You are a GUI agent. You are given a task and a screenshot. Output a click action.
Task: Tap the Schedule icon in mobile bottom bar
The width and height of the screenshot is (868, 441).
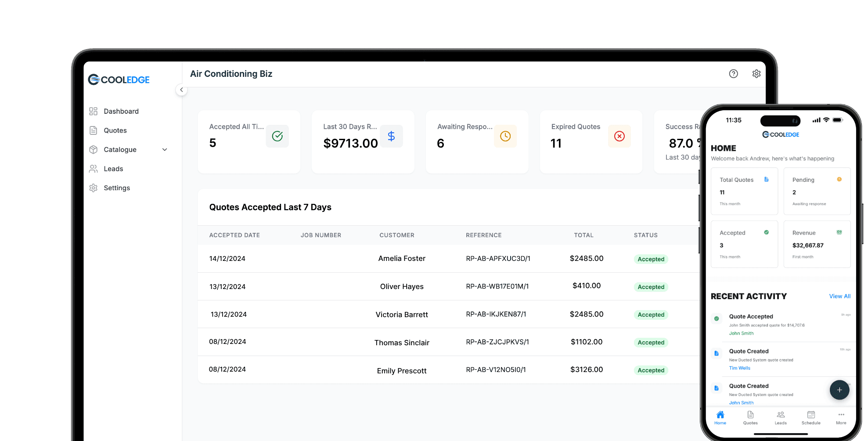810,417
